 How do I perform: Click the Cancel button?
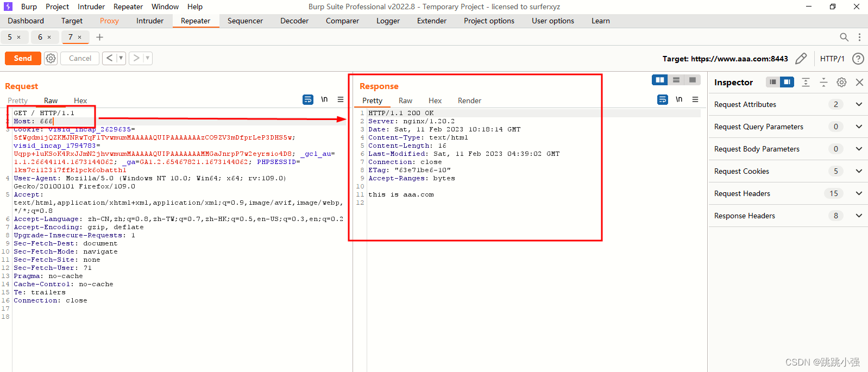80,58
